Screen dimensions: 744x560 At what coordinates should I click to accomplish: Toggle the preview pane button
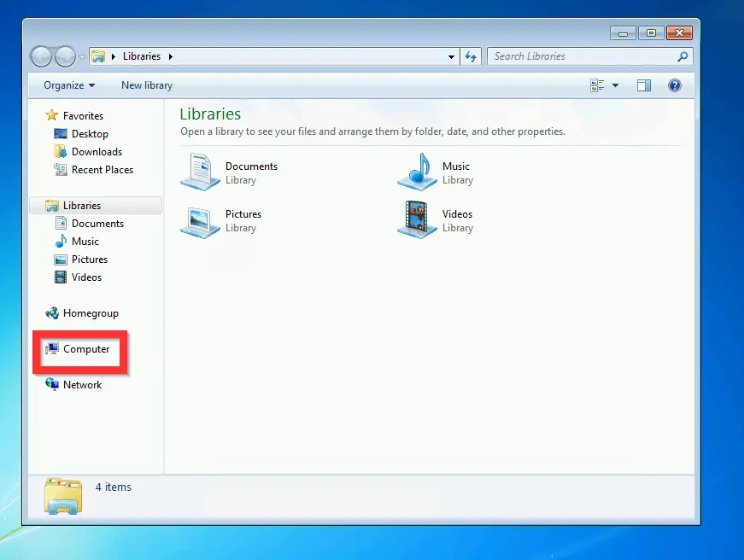(x=644, y=85)
